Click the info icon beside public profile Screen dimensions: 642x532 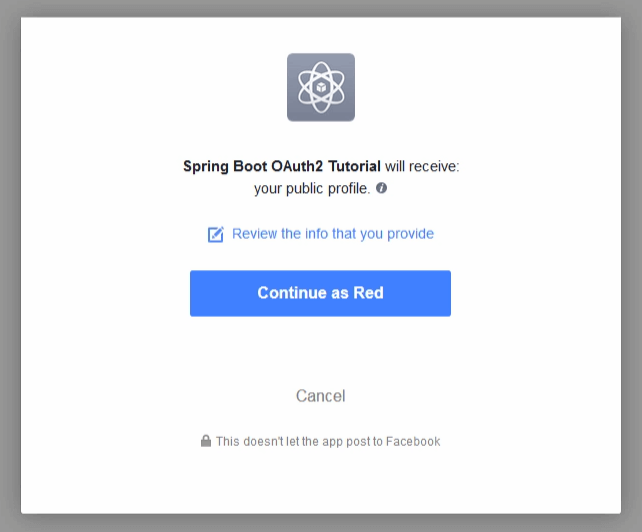click(x=381, y=188)
